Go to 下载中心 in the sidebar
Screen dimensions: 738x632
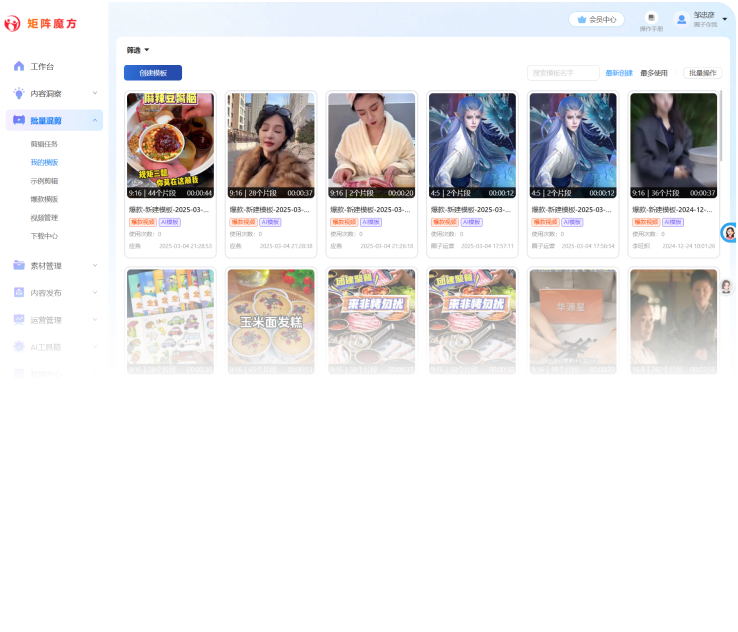44,236
